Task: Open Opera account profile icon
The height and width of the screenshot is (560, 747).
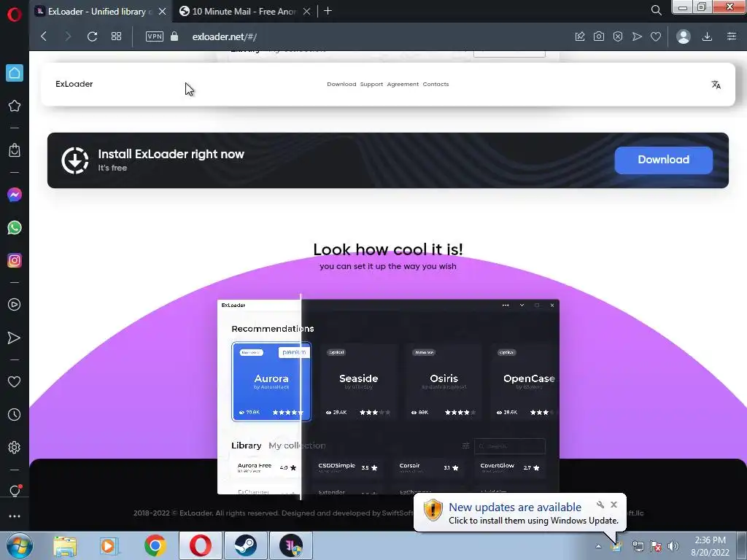Action: tap(683, 36)
